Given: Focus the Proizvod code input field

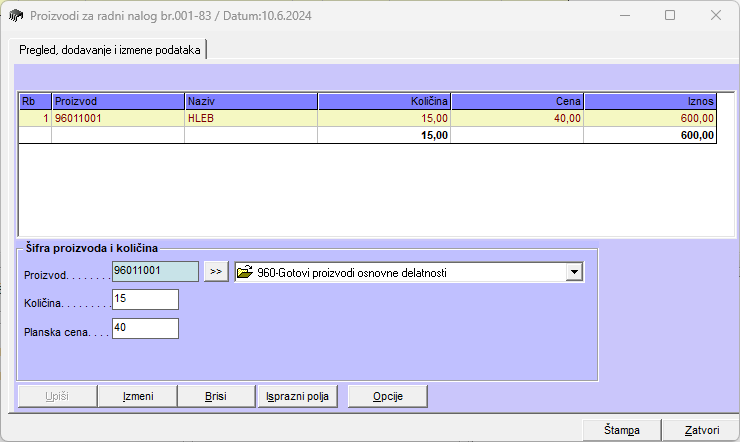Looking at the screenshot, I should click(x=155, y=270).
